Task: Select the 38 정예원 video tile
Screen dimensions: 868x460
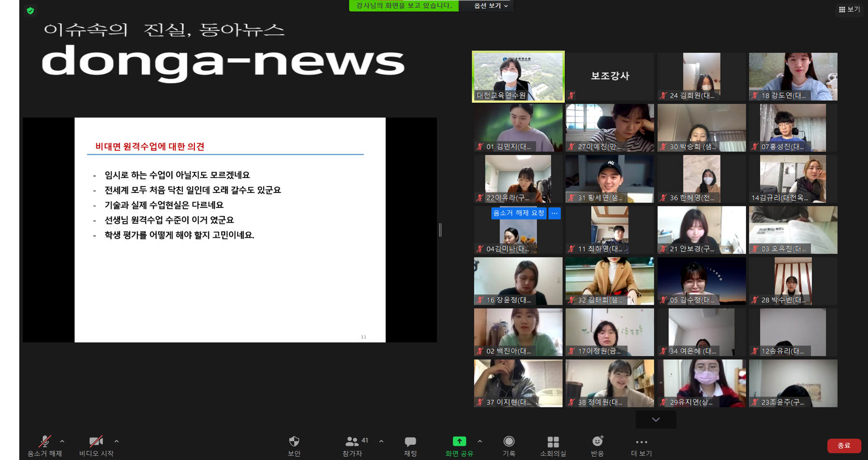Action: [x=610, y=383]
